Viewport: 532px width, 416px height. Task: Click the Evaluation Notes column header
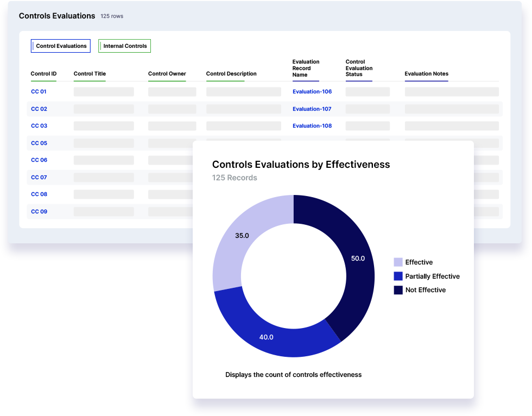427,74
